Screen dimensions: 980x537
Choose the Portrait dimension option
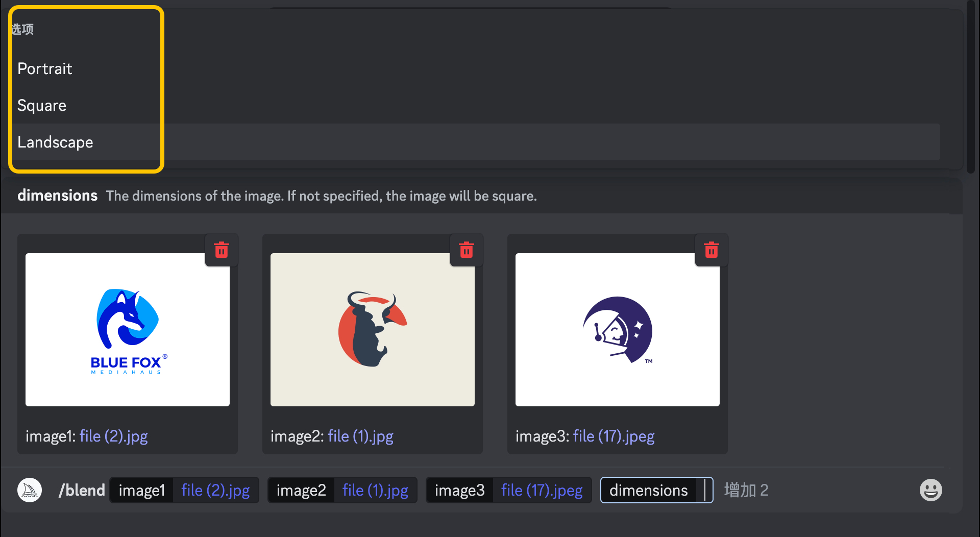[x=476, y=68]
